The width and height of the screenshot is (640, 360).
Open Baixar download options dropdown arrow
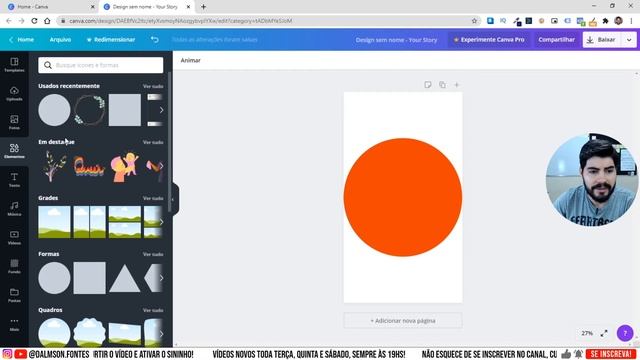[629, 40]
